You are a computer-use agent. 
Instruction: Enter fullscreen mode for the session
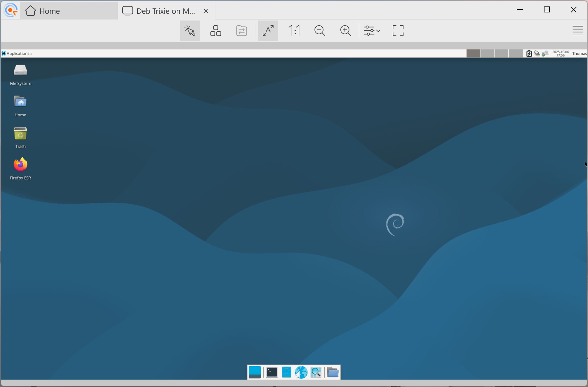pyautogui.click(x=397, y=31)
